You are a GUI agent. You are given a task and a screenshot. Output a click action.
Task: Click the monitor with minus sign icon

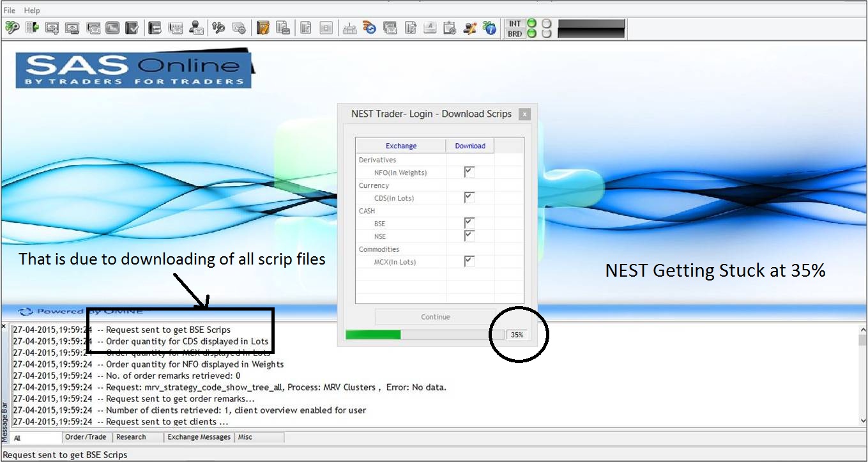click(72, 28)
